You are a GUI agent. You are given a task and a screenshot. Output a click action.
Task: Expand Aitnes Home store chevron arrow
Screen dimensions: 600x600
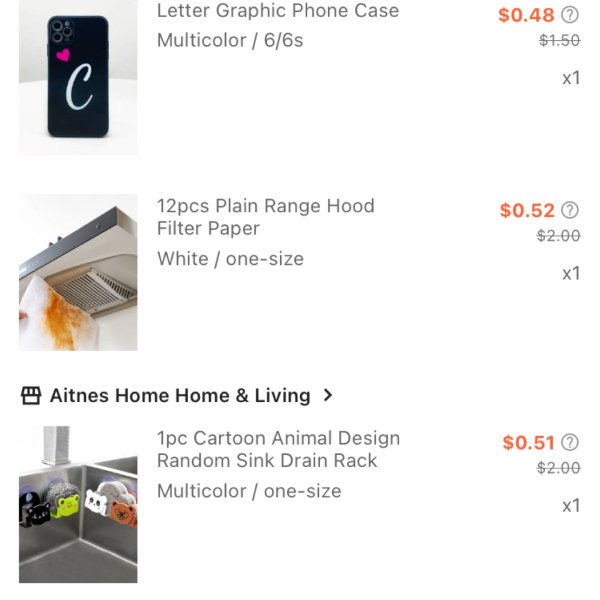click(x=328, y=395)
